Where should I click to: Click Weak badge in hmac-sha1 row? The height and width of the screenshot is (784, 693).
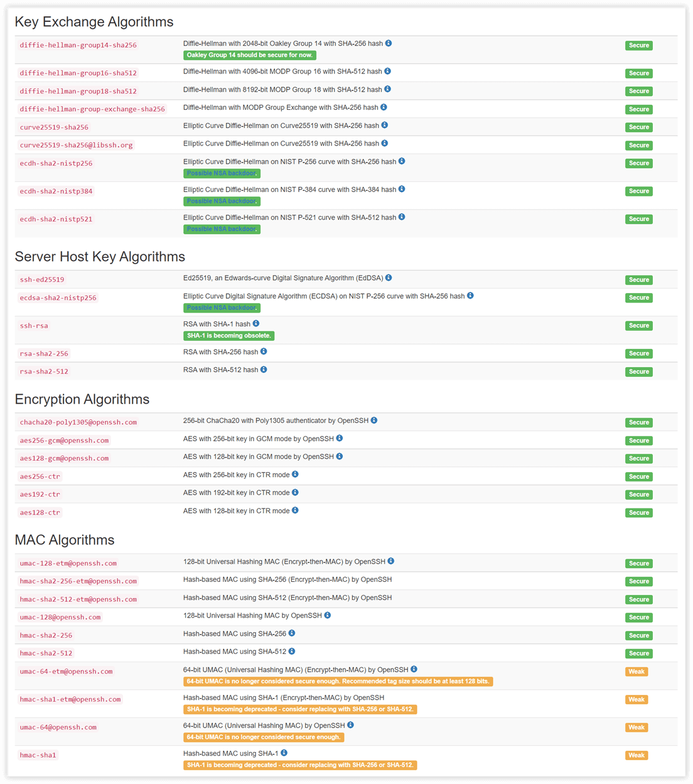[x=637, y=755]
